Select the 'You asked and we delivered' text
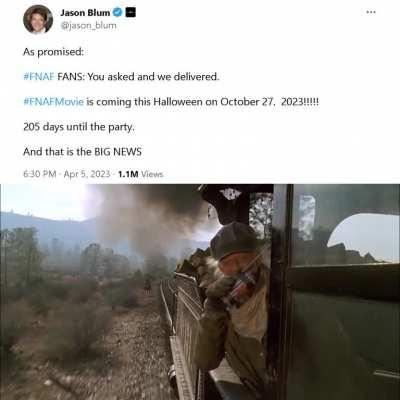Image resolution: width=400 pixels, height=400 pixels. 154,77
